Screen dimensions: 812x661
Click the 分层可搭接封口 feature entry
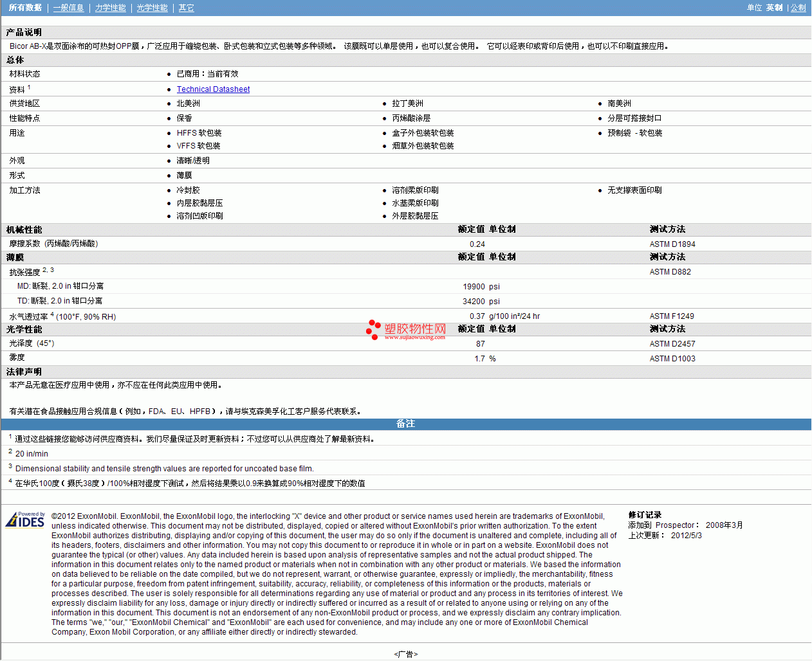[635, 118]
